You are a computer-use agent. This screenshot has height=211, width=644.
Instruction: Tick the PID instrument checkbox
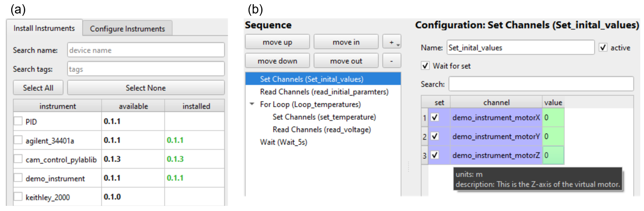pyautogui.click(x=18, y=121)
